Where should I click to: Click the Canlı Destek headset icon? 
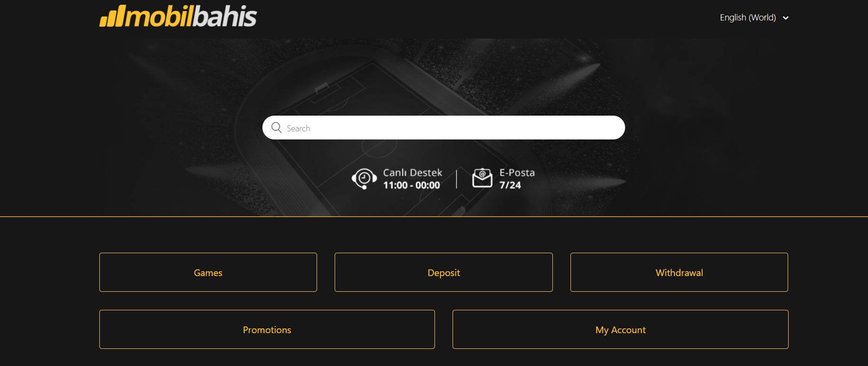point(364,179)
